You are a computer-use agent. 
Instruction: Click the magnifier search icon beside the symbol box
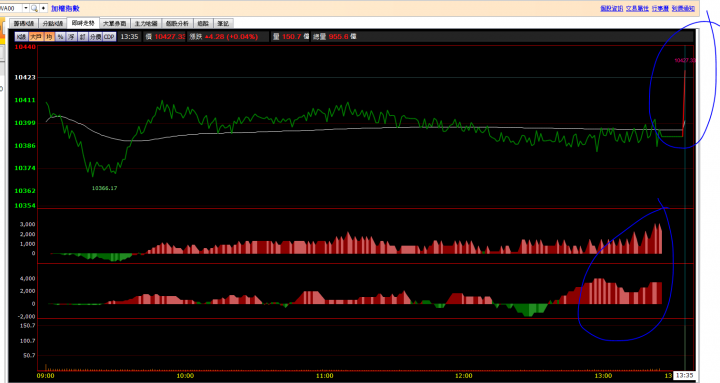(x=34, y=8)
